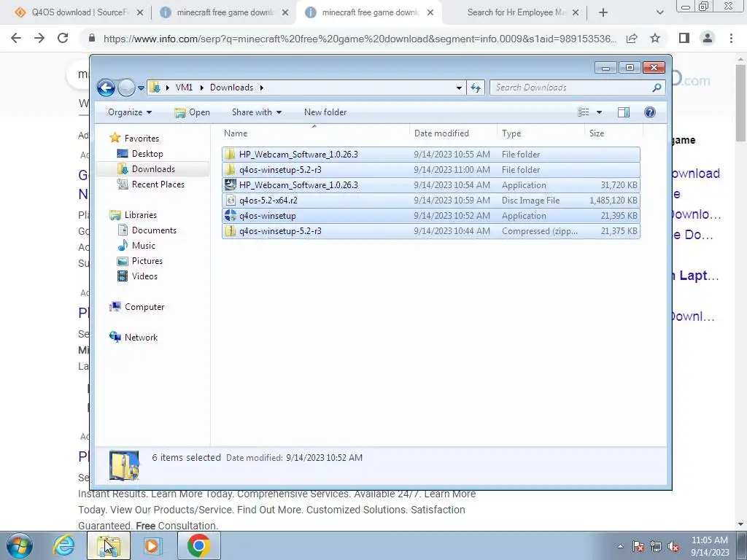Sort by the Size column header
This screenshot has height=560, width=747.
click(614, 133)
